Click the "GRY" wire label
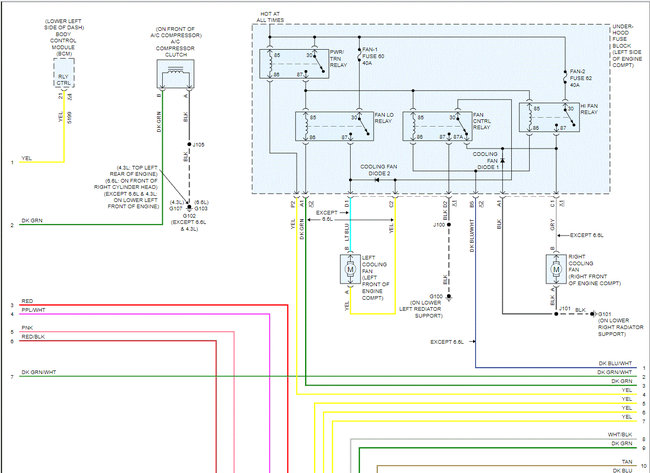This screenshot has width=650, height=473. pos(552,225)
